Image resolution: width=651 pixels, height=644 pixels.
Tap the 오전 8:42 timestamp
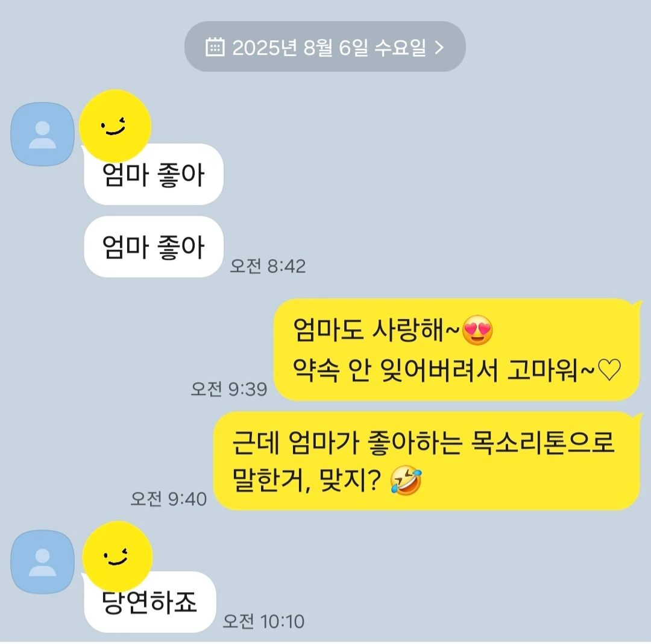point(268,266)
